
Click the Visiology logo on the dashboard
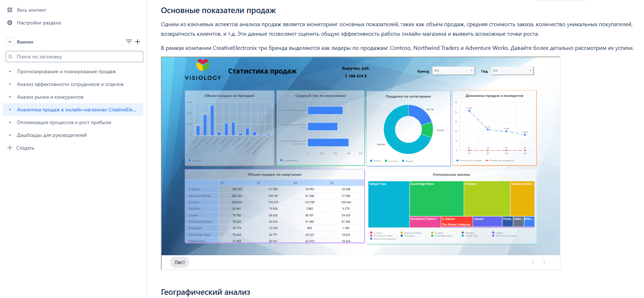tap(203, 70)
